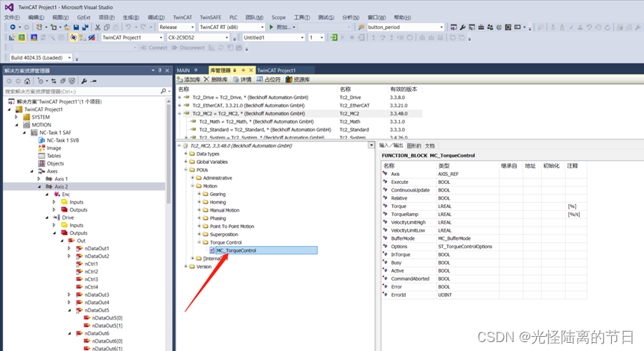
Task: Open the CX-2C9D52 target system dropdown
Action: coord(226,37)
